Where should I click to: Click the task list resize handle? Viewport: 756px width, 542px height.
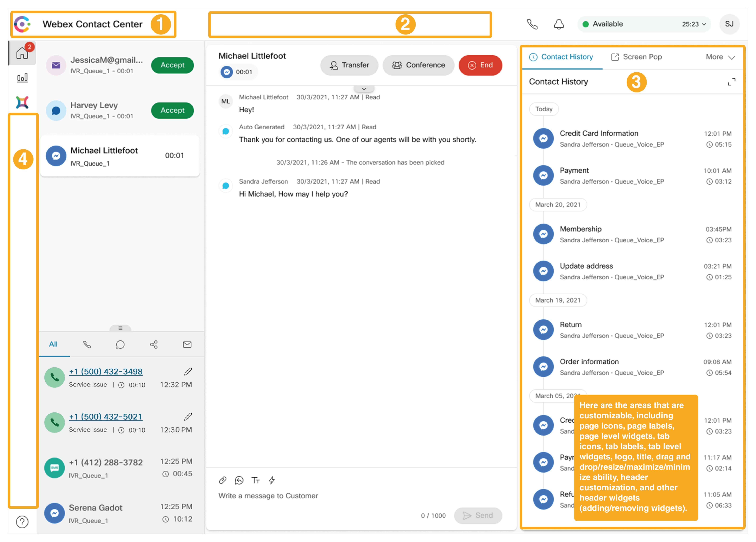[120, 328]
